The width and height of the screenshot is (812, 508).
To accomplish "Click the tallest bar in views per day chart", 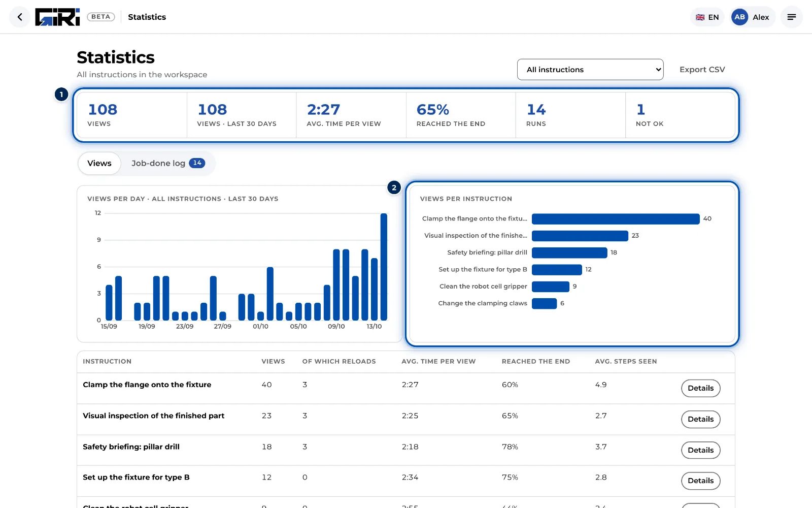I will coord(384,267).
